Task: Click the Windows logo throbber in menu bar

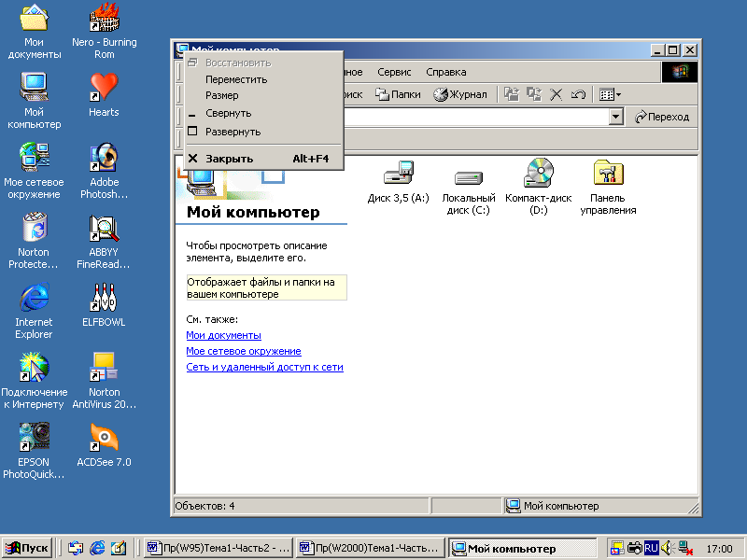Action: [x=680, y=72]
